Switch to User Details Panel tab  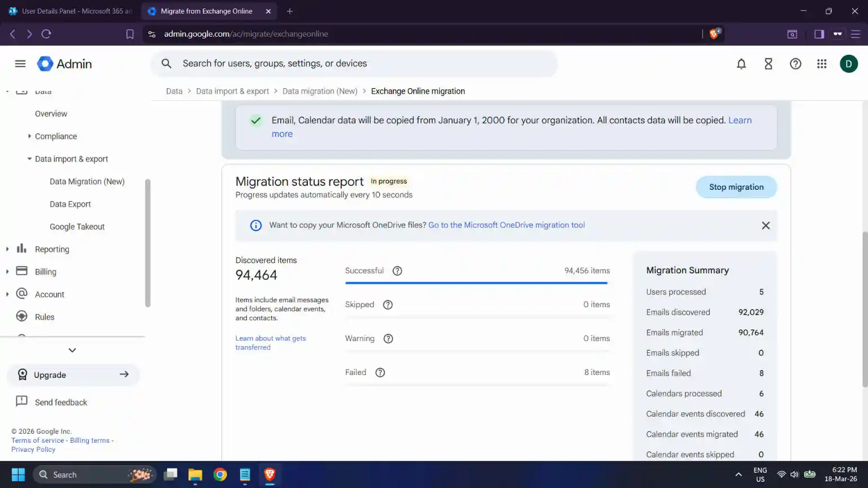[70, 11]
